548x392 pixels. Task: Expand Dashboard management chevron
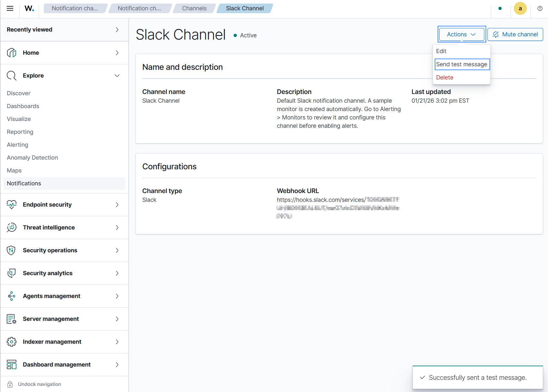(x=117, y=365)
